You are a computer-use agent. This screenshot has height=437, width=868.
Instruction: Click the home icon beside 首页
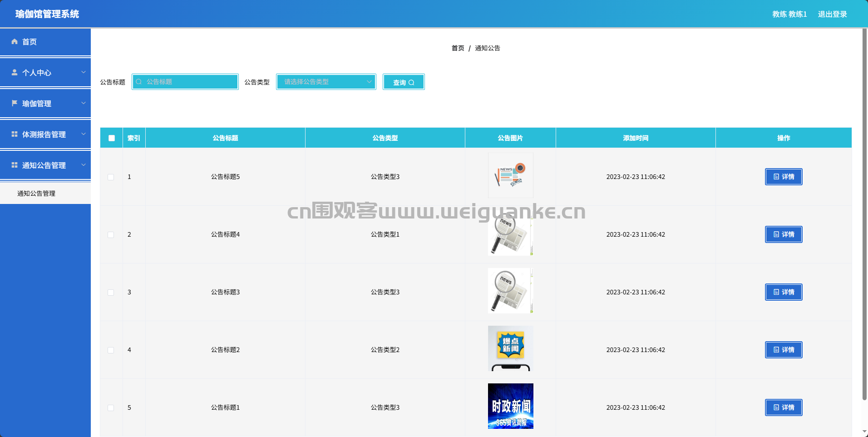(15, 41)
